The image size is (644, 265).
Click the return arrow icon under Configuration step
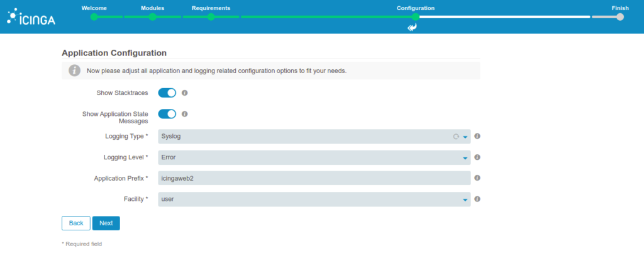click(412, 28)
